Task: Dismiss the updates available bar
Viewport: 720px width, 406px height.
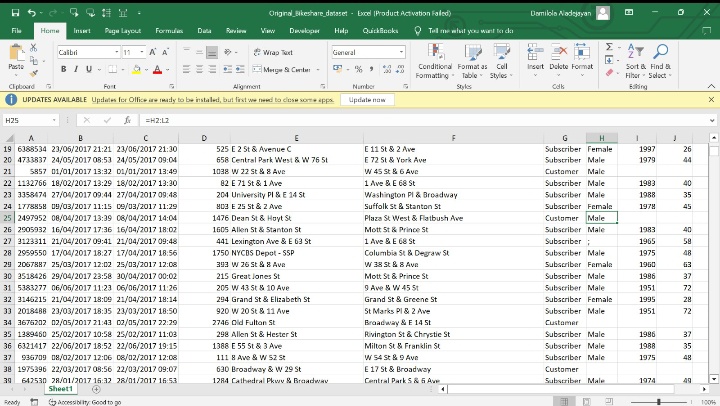Action: 711,100
